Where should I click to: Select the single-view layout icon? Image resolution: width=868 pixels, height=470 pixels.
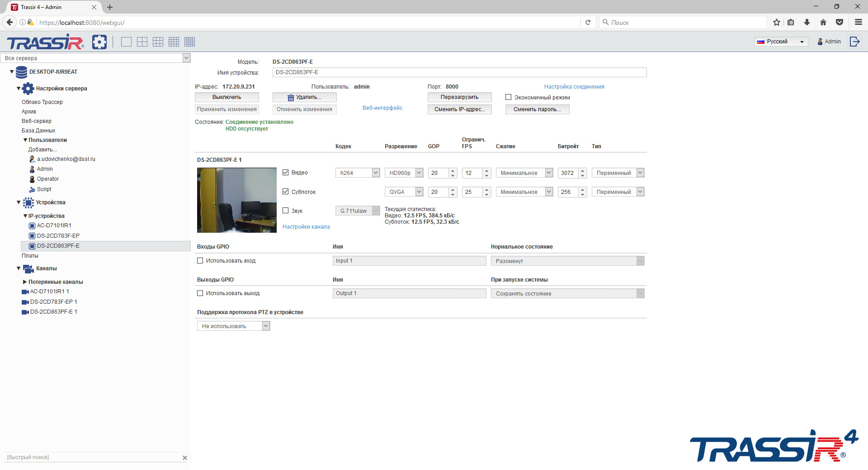coord(126,42)
